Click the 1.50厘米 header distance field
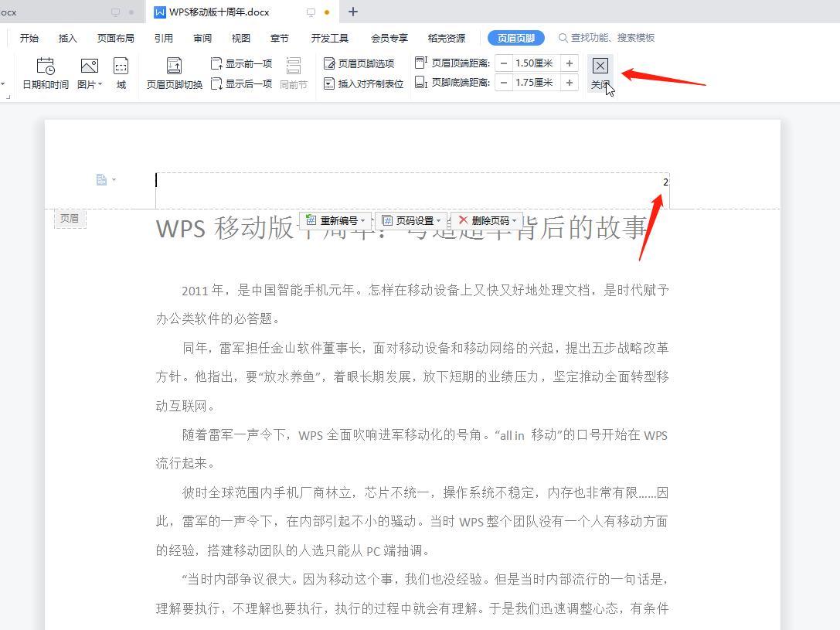840x630 pixels. click(536, 63)
